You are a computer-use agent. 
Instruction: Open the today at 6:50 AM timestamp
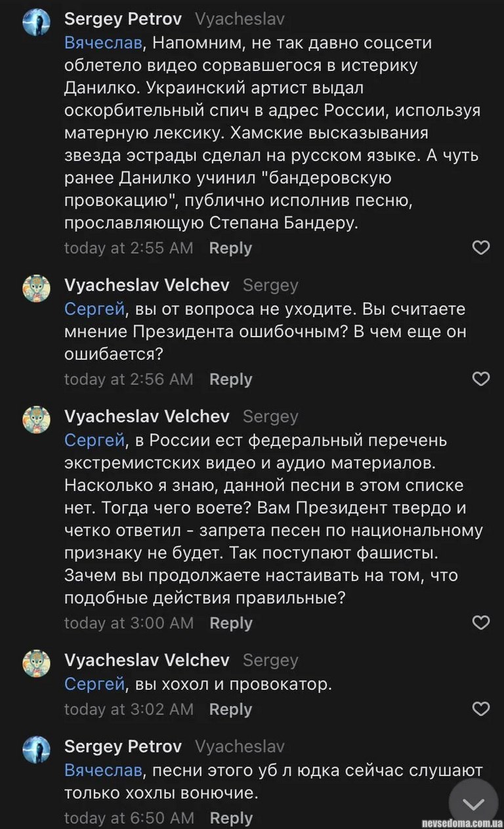click(129, 818)
